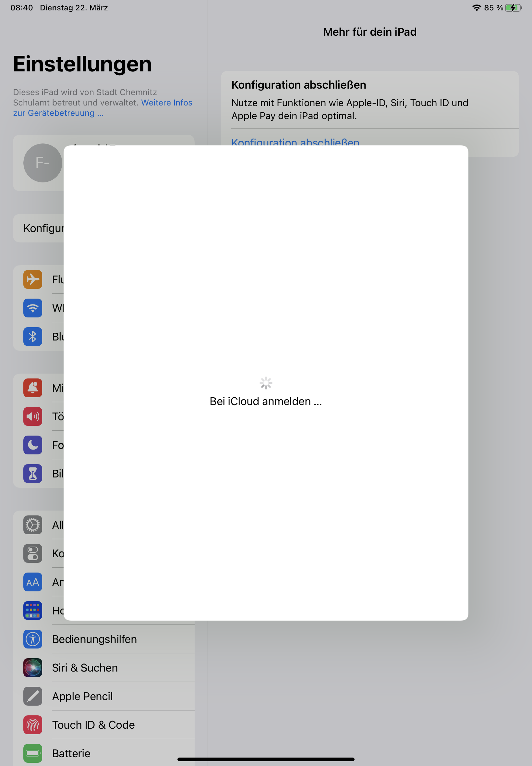Click the 'Nutze mit Funktionen' description text
Viewport: 532px width, 766px height.
click(350, 109)
